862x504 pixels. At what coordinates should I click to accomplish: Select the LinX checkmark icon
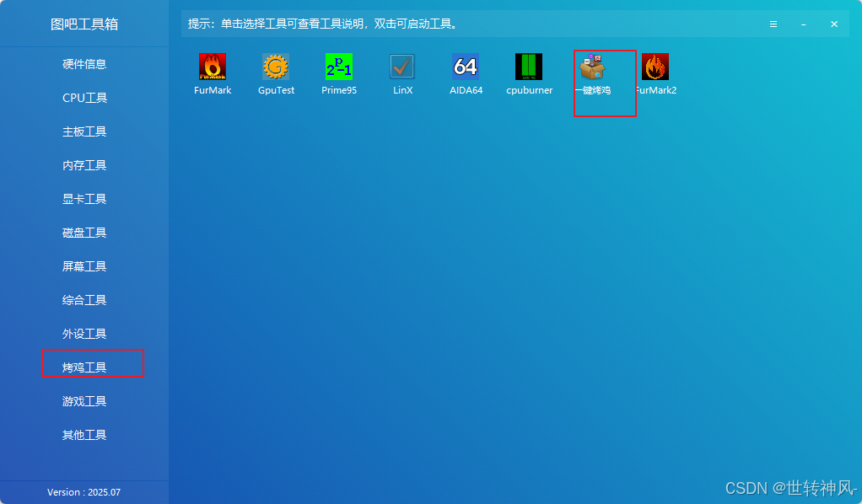pyautogui.click(x=401, y=67)
